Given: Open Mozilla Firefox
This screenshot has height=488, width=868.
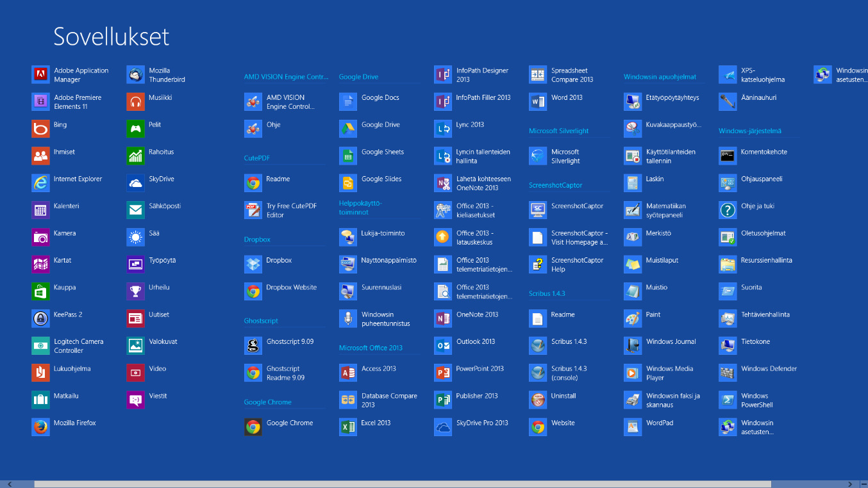Looking at the screenshot, I should (x=64, y=427).
